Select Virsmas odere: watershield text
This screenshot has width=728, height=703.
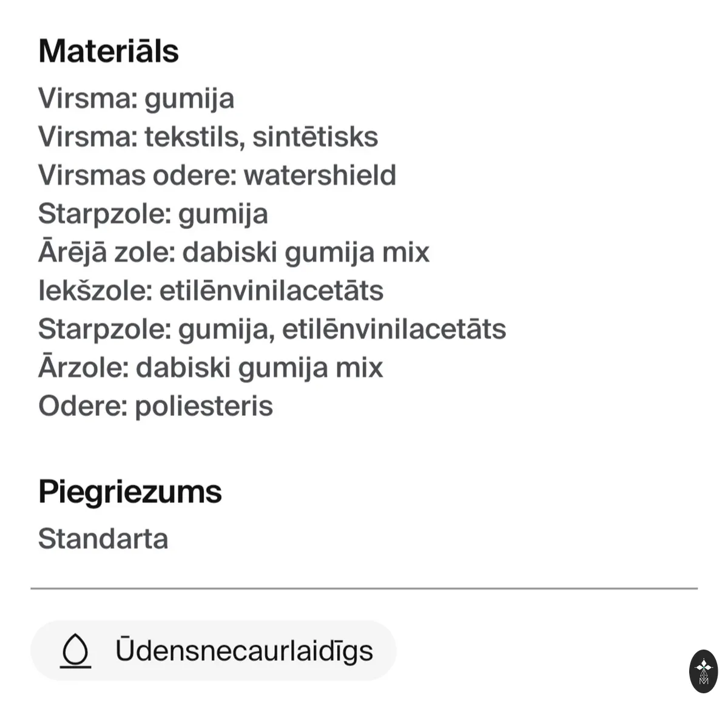click(x=217, y=175)
